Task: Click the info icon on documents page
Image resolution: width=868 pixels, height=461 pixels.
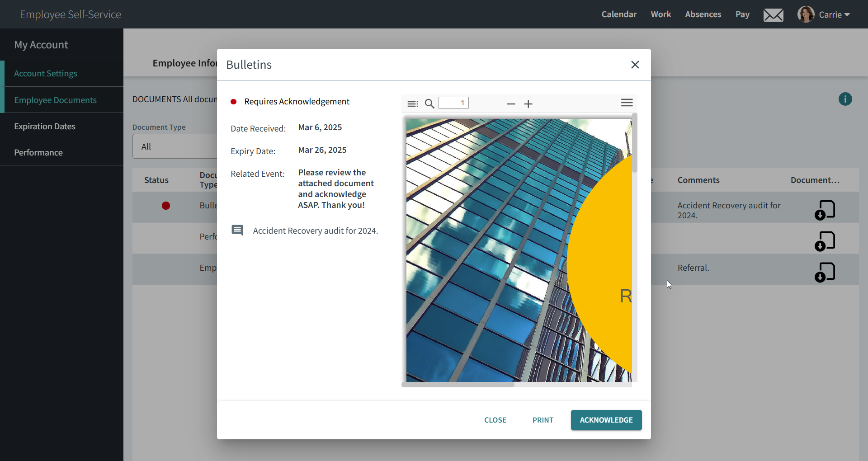Action: pyautogui.click(x=845, y=99)
